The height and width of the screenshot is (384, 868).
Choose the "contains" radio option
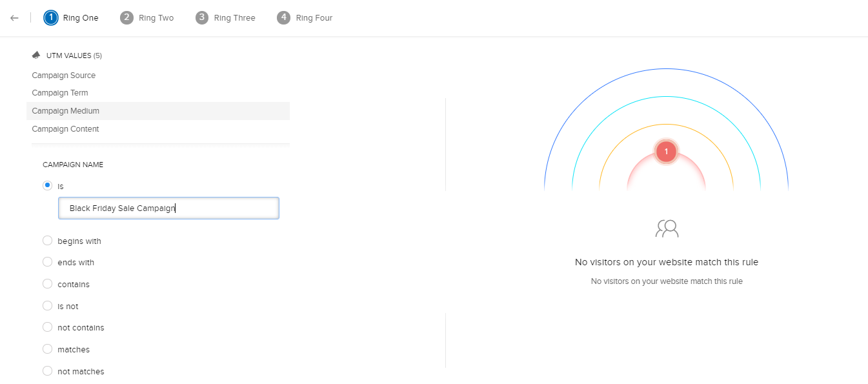click(47, 284)
